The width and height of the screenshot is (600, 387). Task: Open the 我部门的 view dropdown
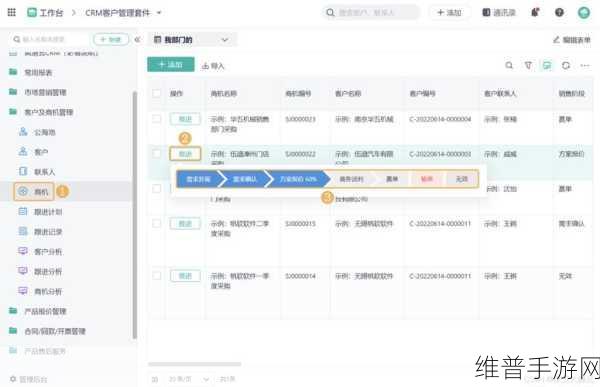(192, 39)
